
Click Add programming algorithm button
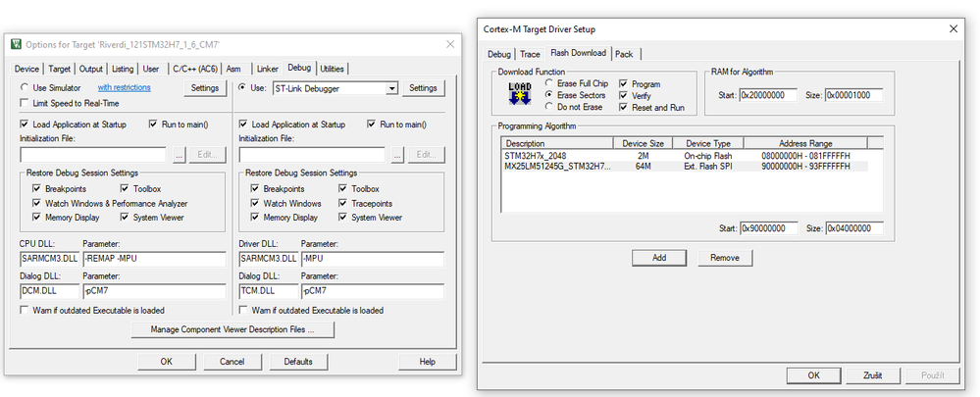pos(659,257)
